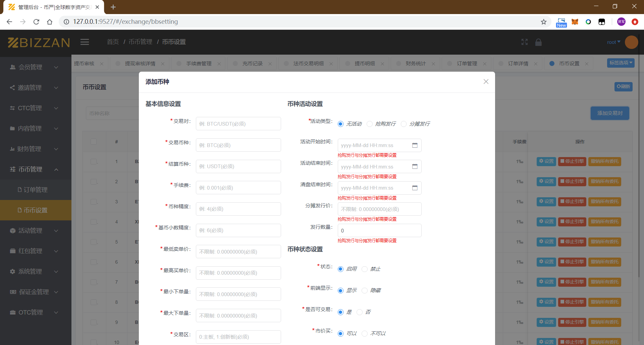Viewport: 644px width, 345px height.
Task: Check the select-all checkbox in table header
Action: point(94,142)
